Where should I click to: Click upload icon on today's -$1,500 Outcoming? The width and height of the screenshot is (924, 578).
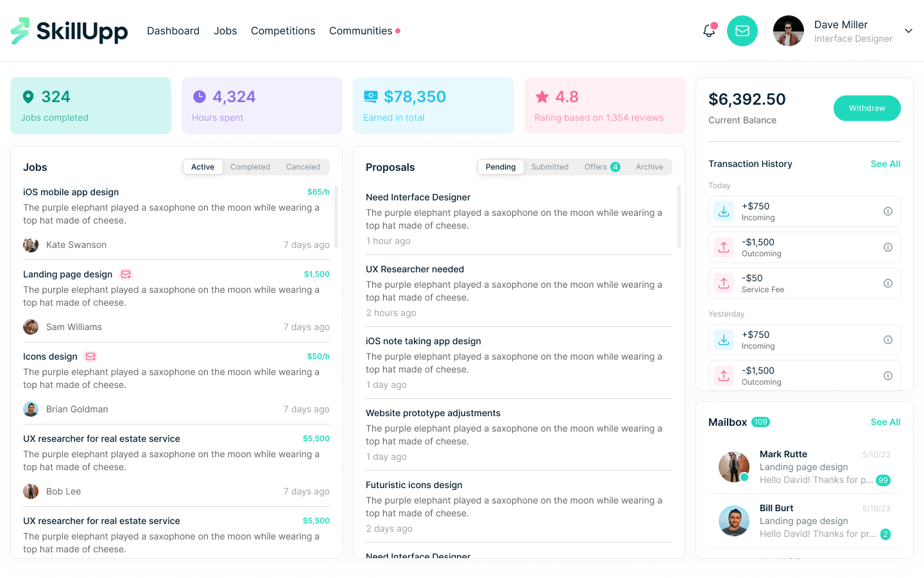724,247
